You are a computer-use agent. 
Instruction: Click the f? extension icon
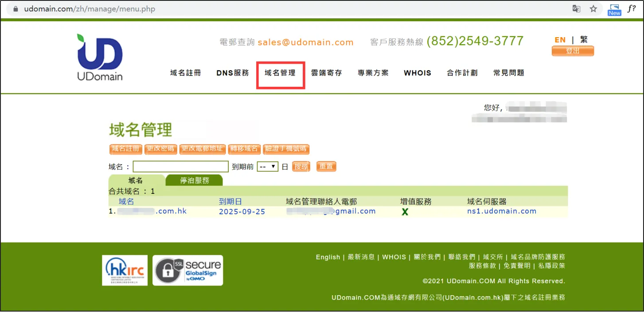[x=632, y=9]
